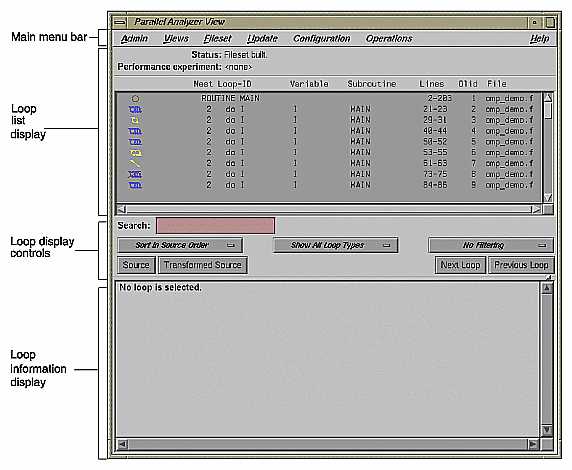Click loop information scroll left arrow
The height and width of the screenshot is (470, 572).
pyautogui.click(x=123, y=444)
